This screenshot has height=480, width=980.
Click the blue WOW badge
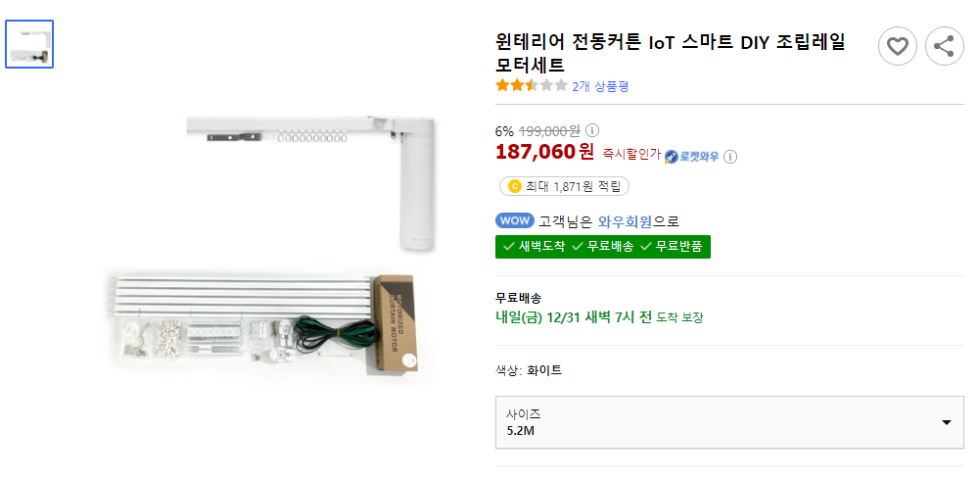point(515,221)
